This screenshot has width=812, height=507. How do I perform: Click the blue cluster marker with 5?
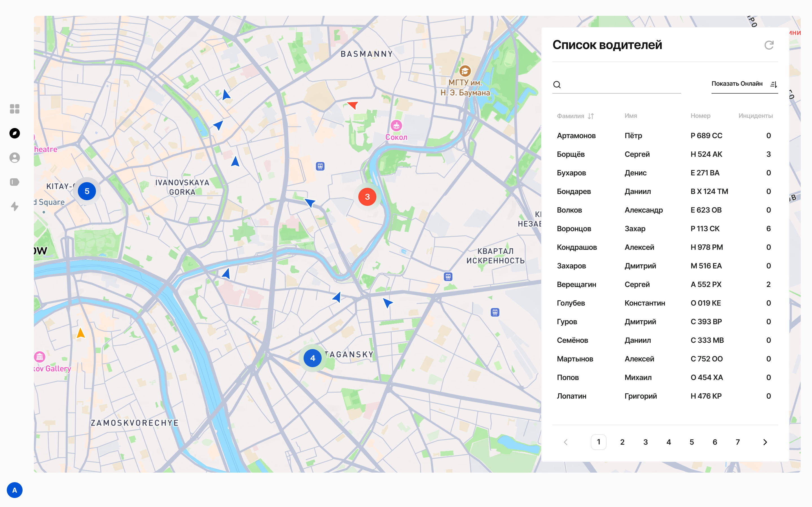click(87, 191)
